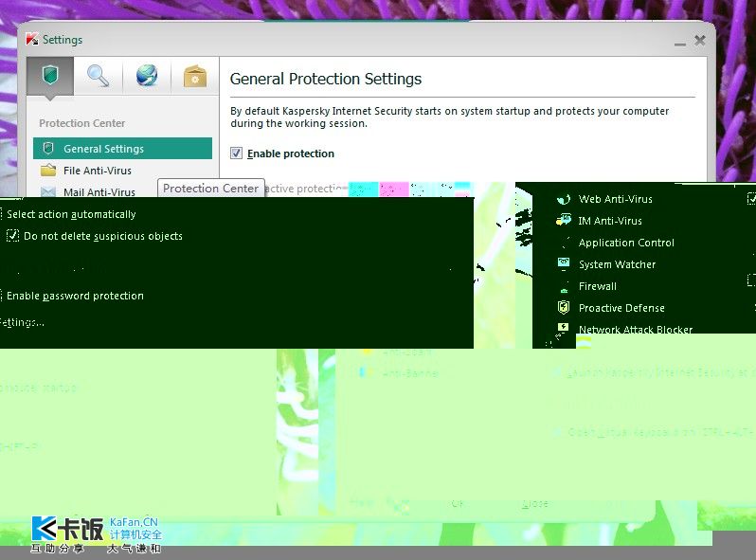This screenshot has height=560, width=756.
Task: Toggle Select action automatically option
Action: [x=71, y=214]
